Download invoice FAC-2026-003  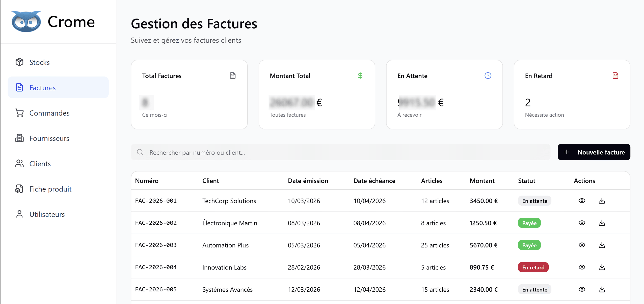point(602,245)
